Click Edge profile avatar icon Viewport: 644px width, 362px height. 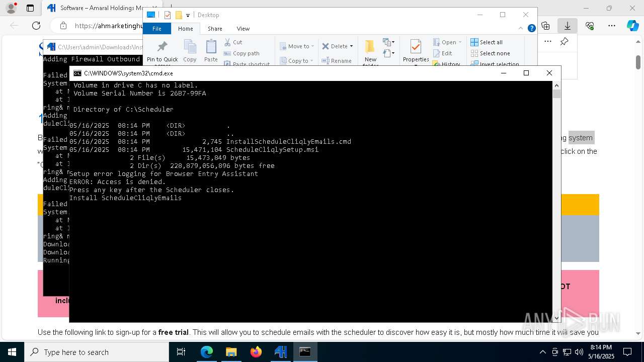tap(11, 8)
